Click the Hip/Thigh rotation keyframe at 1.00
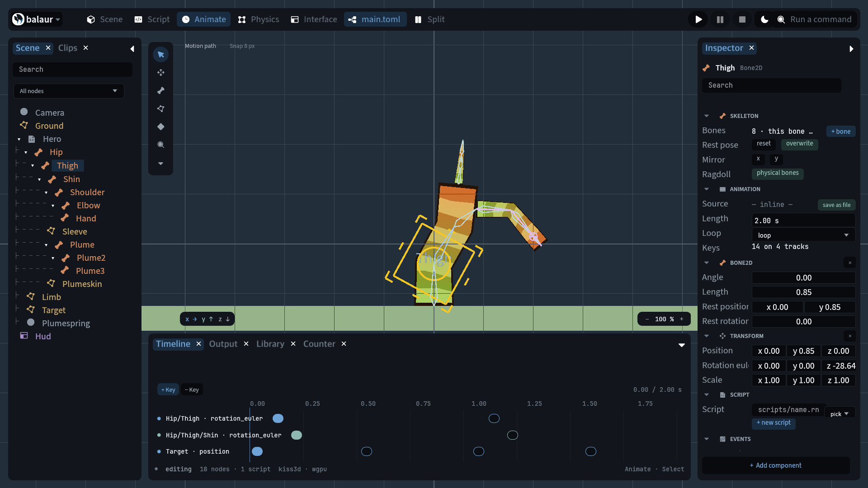This screenshot has height=488, width=868. (494, 419)
